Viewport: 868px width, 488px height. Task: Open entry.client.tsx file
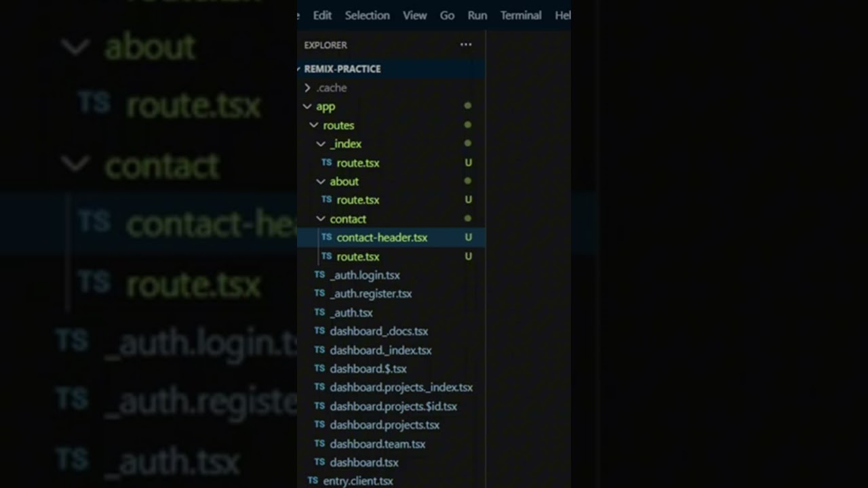click(358, 481)
